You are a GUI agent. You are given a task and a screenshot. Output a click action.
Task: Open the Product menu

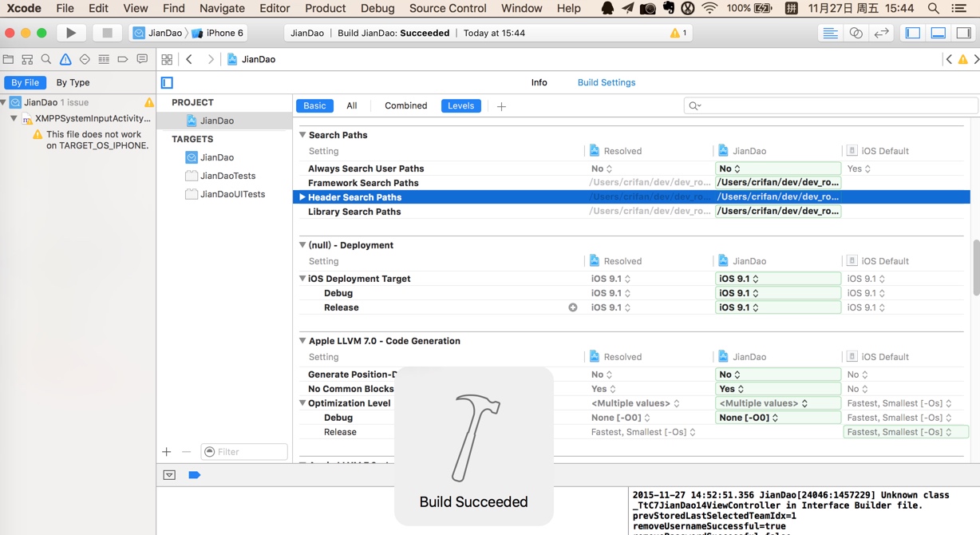[325, 8]
